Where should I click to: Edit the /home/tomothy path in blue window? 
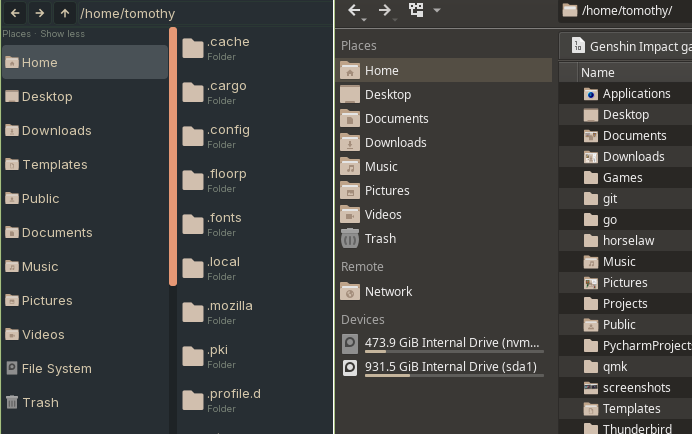tap(128, 14)
